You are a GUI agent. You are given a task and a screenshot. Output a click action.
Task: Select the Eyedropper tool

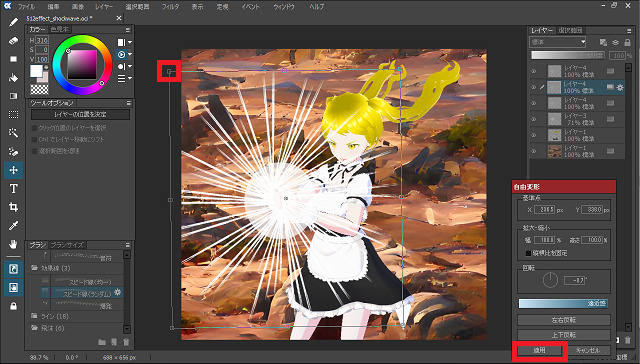click(13, 226)
